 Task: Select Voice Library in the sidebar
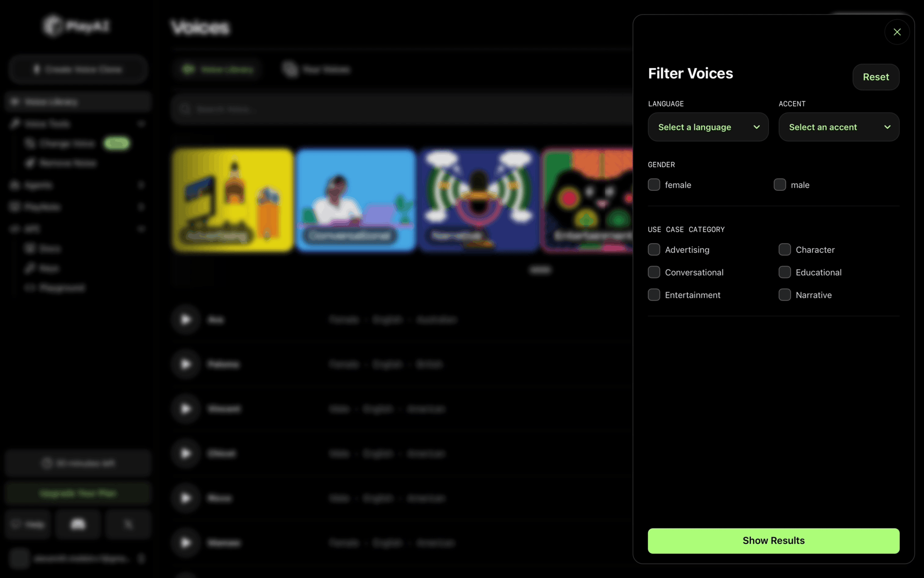click(78, 102)
